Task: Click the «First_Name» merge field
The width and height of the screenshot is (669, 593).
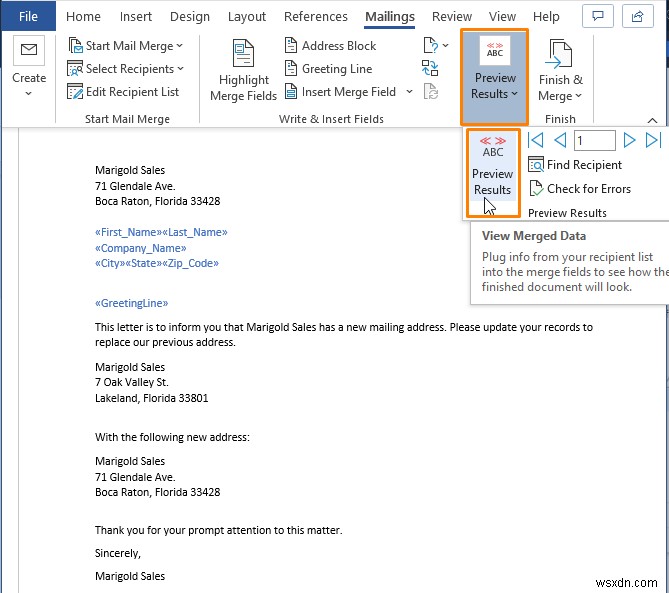Action: 128,232
